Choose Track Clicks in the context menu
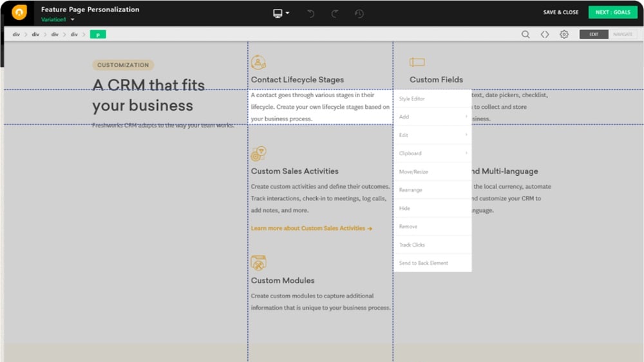Viewport: 644px width, 362px height. 433,245
